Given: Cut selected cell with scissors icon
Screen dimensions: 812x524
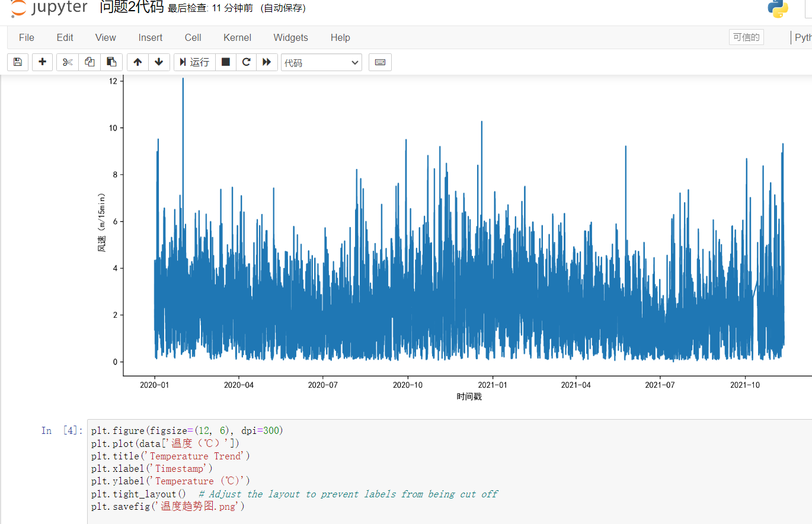Looking at the screenshot, I should tap(68, 62).
